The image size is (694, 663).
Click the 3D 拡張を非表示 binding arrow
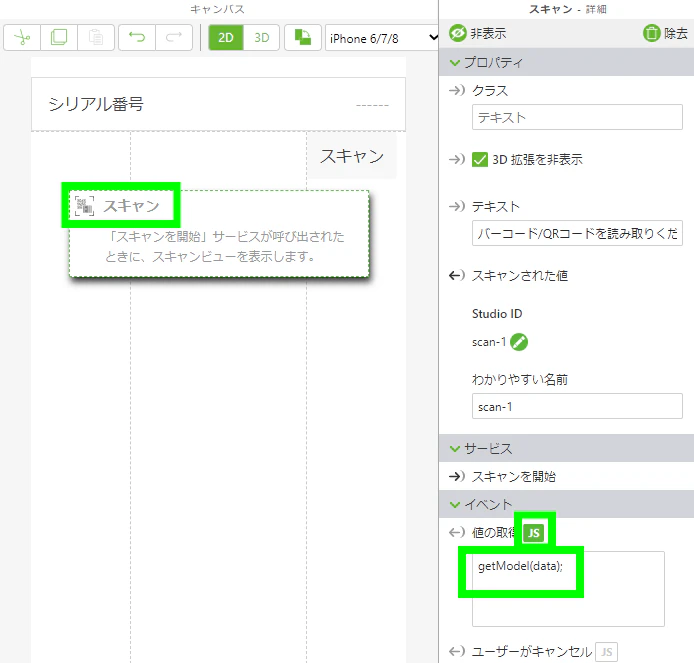pyautogui.click(x=457, y=159)
